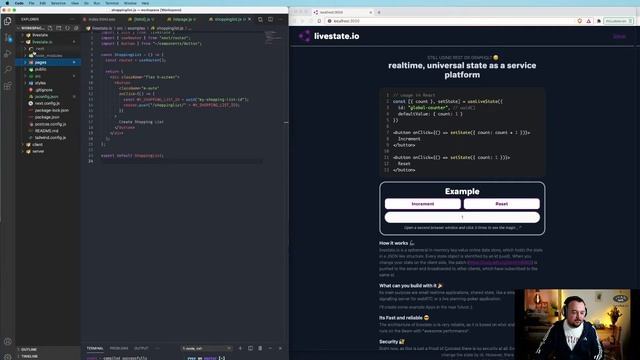Close the shoppinglist.js editor tab

[x=250, y=19]
